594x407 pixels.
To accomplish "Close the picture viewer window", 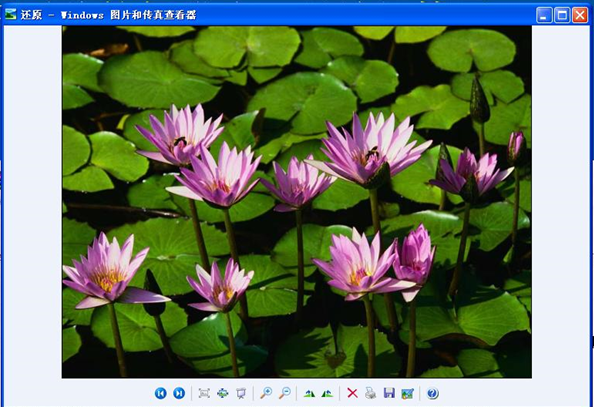I will pyautogui.click(x=580, y=15).
